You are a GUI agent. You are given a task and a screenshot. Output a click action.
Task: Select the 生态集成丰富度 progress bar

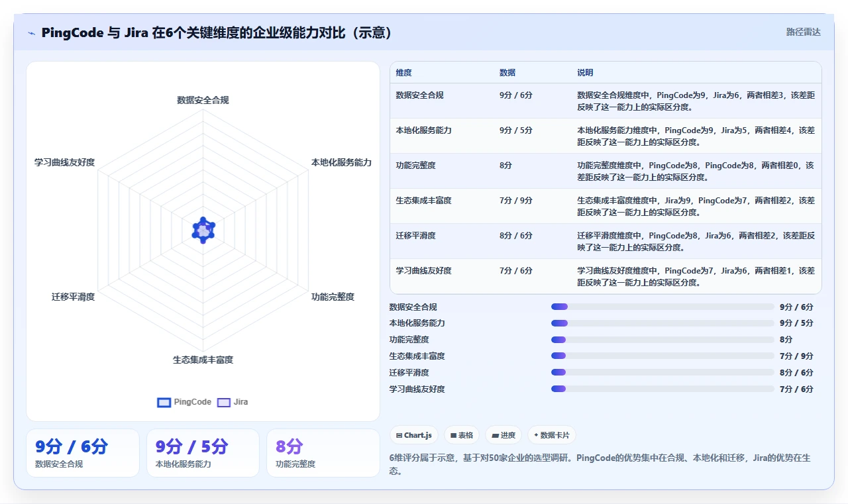[x=662, y=356]
